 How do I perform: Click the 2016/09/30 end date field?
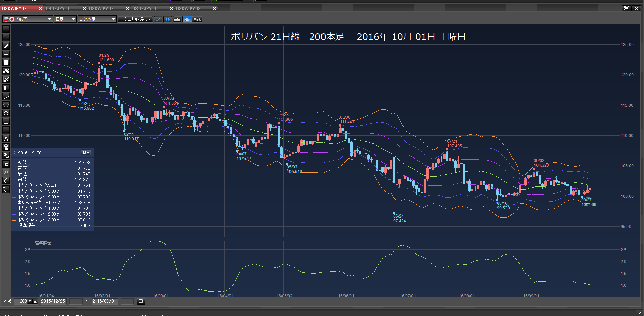click(104, 301)
